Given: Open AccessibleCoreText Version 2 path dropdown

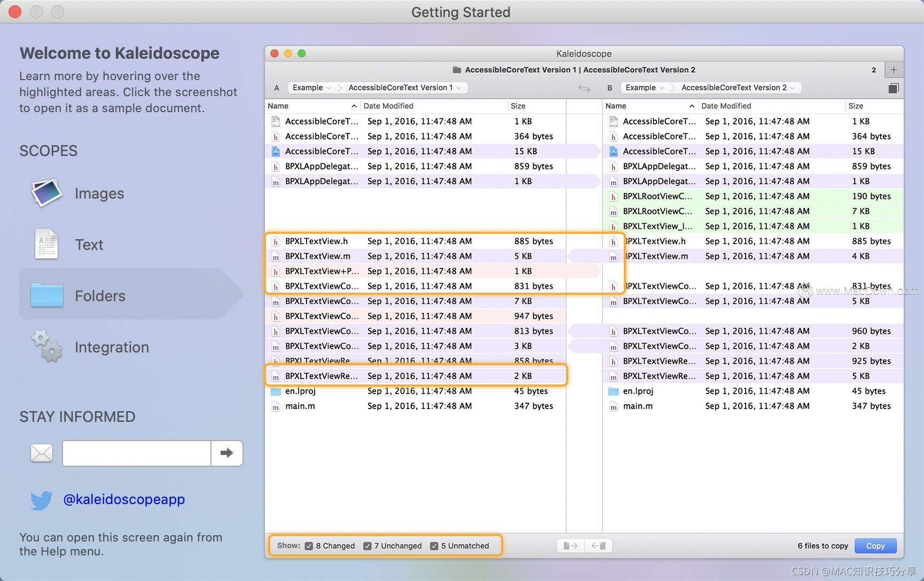Looking at the screenshot, I should click(x=738, y=88).
